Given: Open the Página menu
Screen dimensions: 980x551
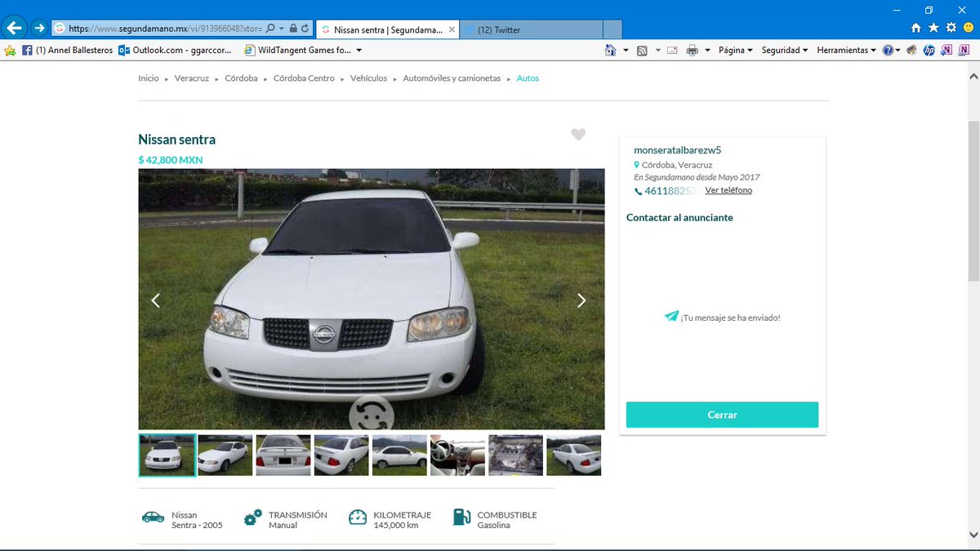Looking at the screenshot, I should [x=735, y=51].
